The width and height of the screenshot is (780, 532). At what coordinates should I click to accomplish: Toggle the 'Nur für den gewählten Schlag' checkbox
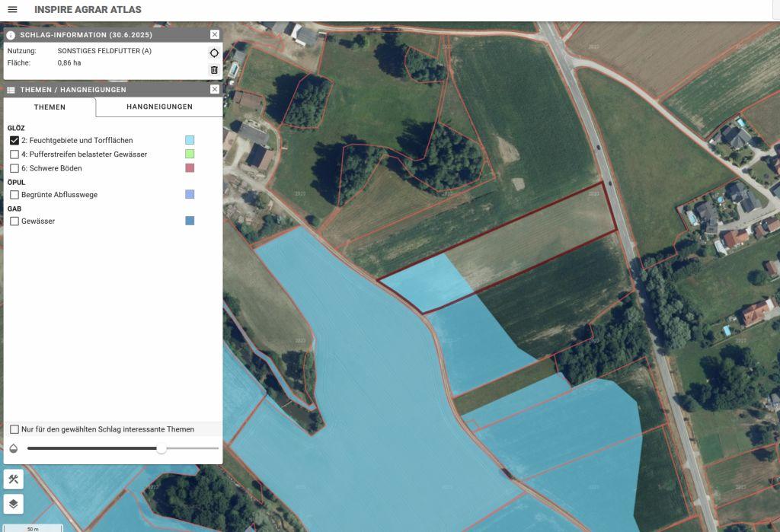[x=14, y=429]
